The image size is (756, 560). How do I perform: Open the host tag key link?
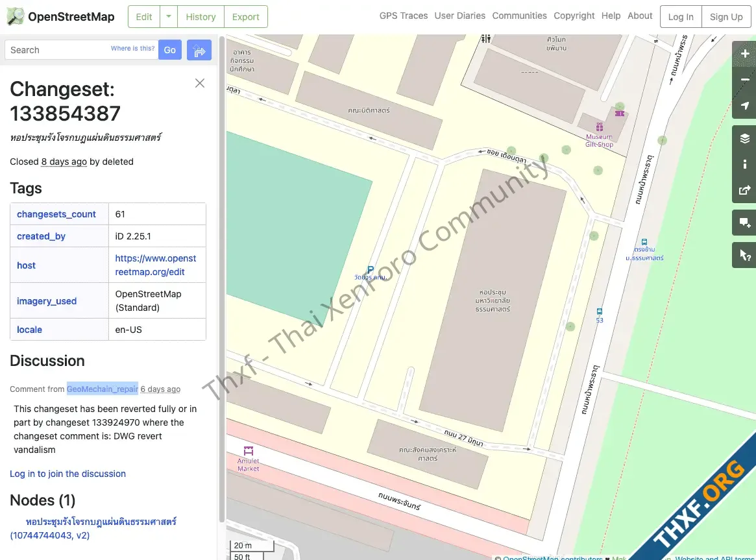pyautogui.click(x=26, y=265)
